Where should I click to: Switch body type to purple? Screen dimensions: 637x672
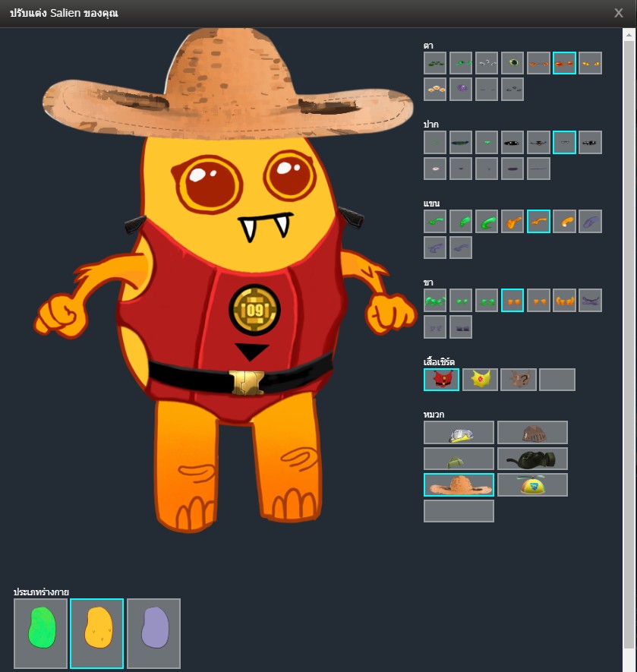click(x=153, y=633)
